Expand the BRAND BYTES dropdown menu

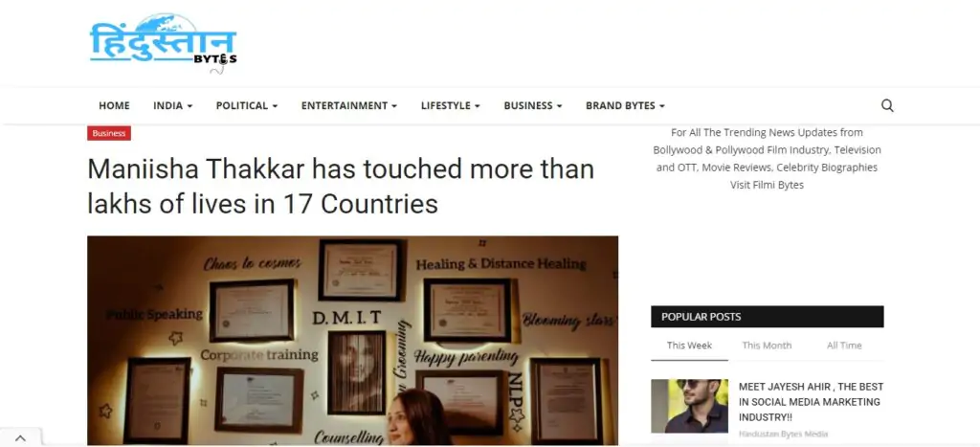point(624,105)
